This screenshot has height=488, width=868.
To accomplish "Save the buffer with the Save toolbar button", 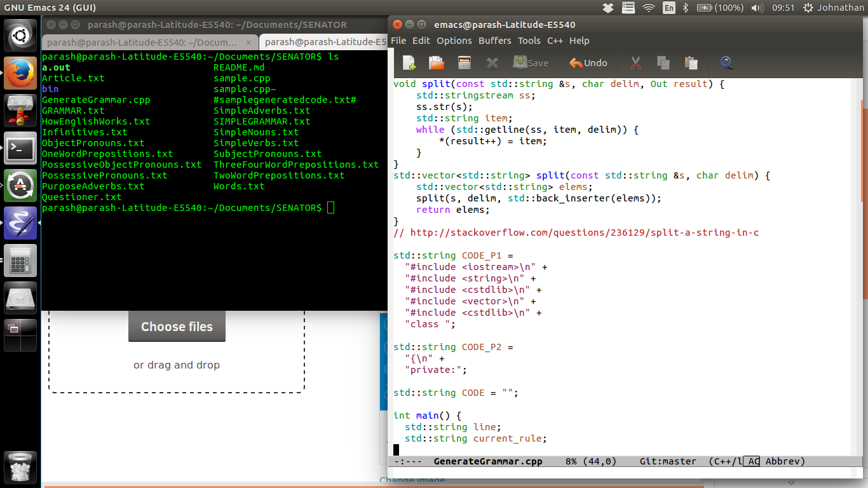I will coord(531,62).
